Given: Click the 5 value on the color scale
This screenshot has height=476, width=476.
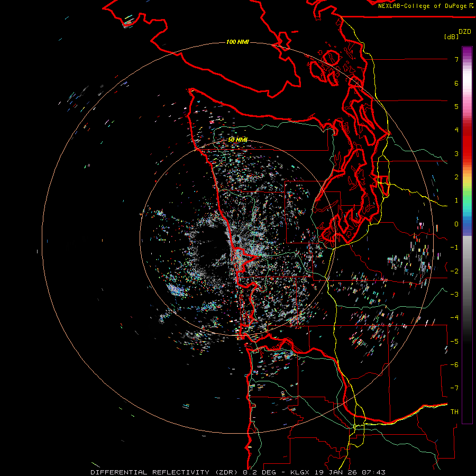Looking at the screenshot, I should [x=456, y=106].
